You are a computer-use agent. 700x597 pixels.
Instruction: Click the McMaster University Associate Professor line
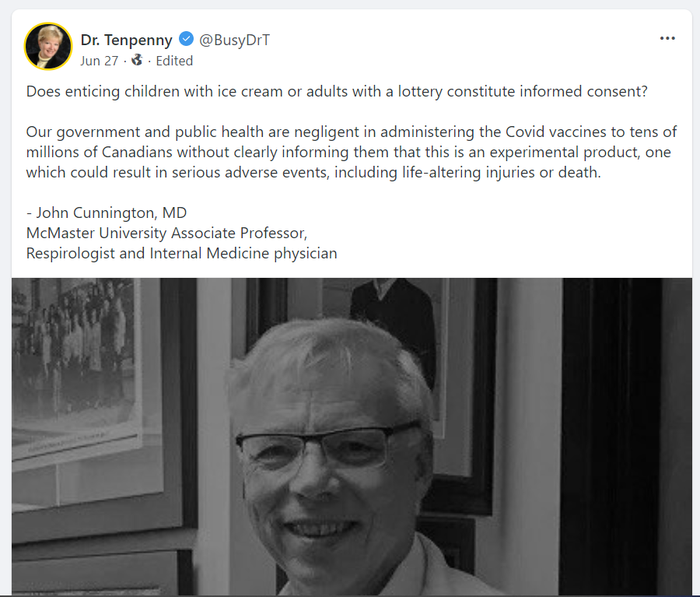coord(166,233)
